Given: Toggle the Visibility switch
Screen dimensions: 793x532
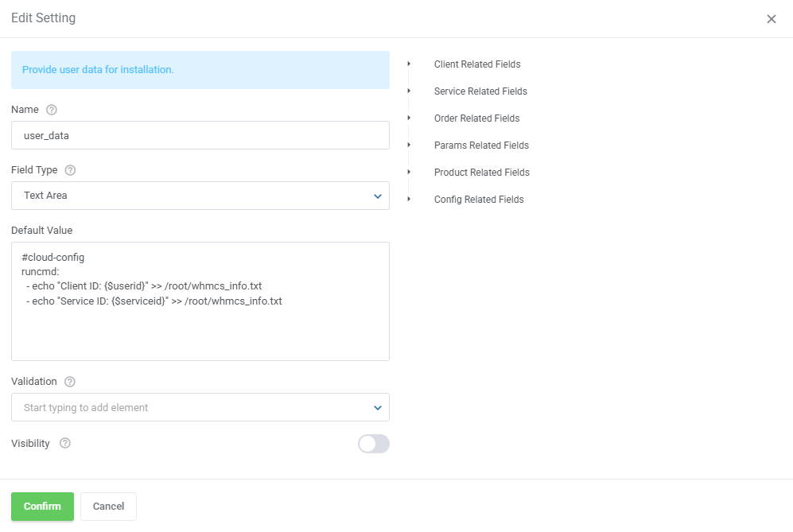Looking at the screenshot, I should (373, 444).
